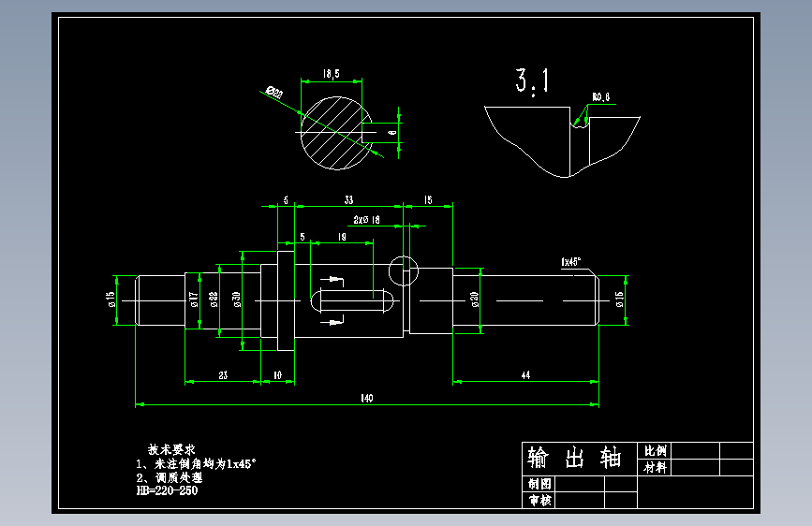Click the keyway slot outline on the shaft

[x=352, y=300]
